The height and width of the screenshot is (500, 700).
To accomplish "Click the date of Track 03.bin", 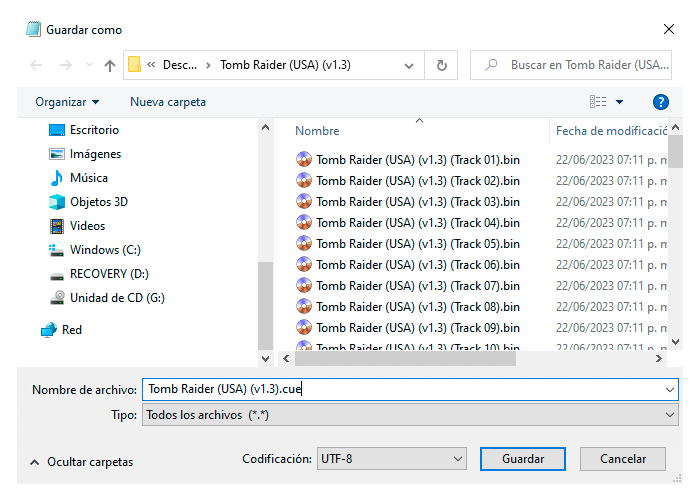I will pyautogui.click(x=611, y=202).
